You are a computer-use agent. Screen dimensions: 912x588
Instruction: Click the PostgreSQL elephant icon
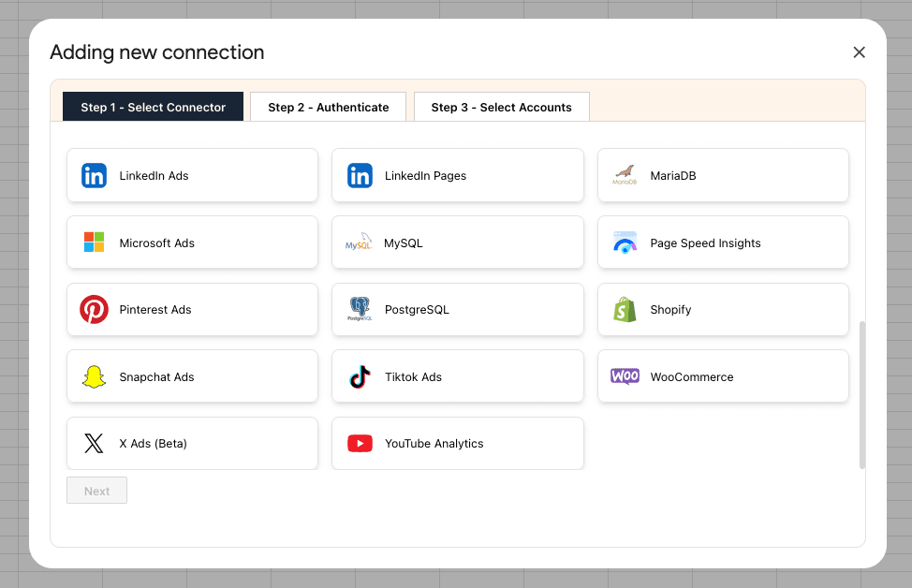coord(360,310)
